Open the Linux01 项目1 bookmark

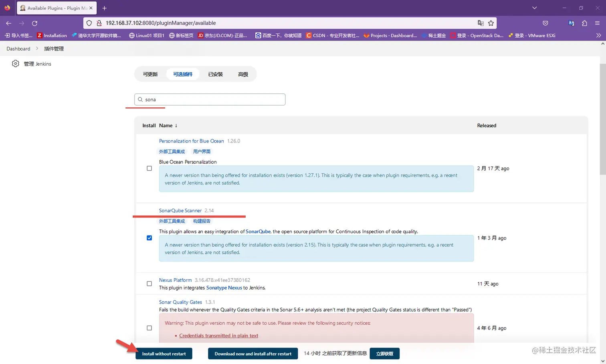[x=147, y=35]
